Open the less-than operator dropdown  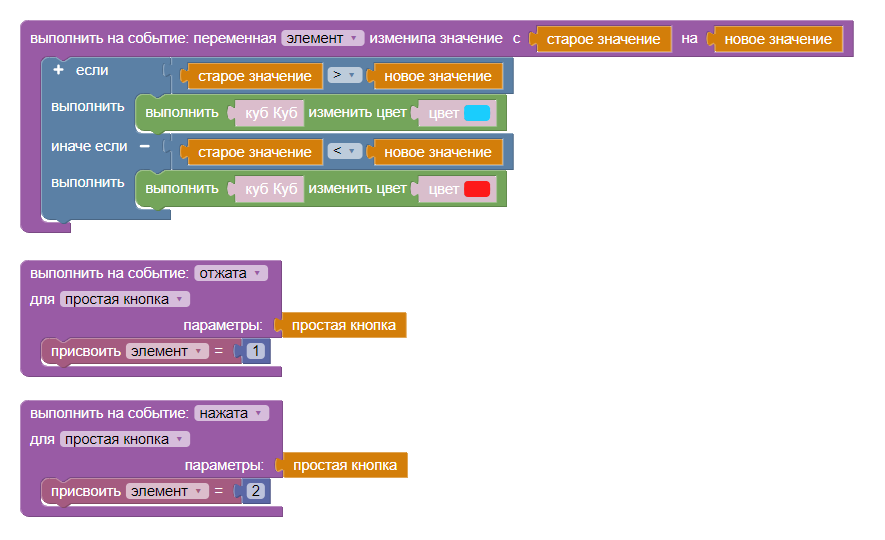(x=344, y=152)
